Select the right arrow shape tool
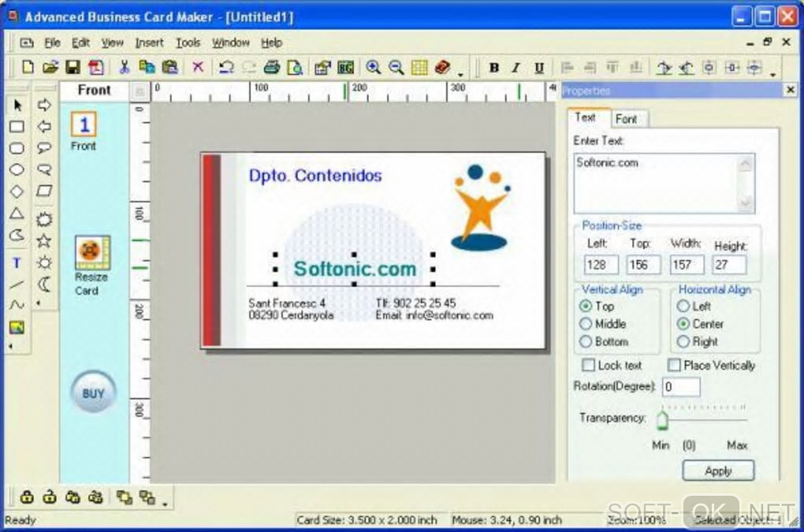Viewport: 804px width, 532px height. pos(44,105)
